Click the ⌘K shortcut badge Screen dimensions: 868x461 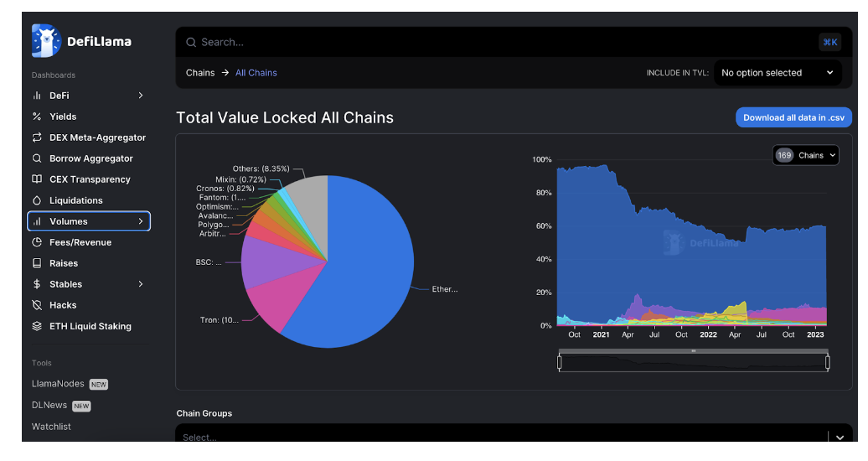(x=829, y=42)
